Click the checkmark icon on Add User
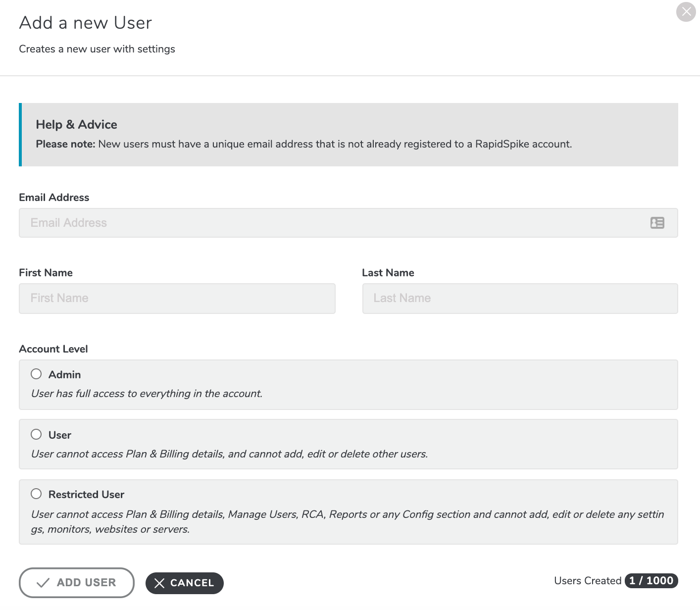 43,583
